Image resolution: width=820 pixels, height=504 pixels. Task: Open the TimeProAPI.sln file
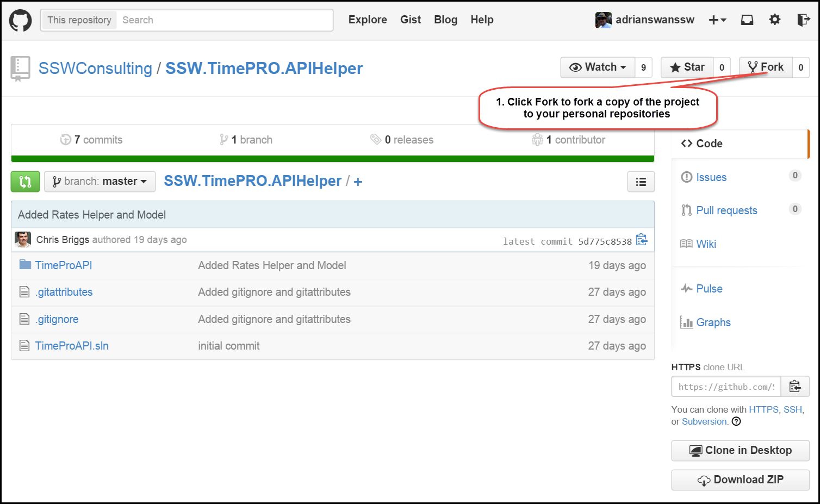tap(72, 346)
